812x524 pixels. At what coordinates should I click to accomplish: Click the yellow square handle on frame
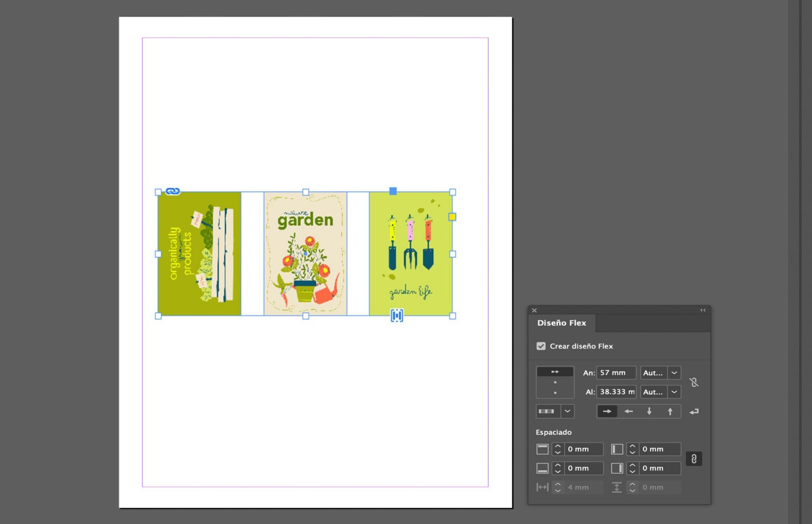(452, 217)
